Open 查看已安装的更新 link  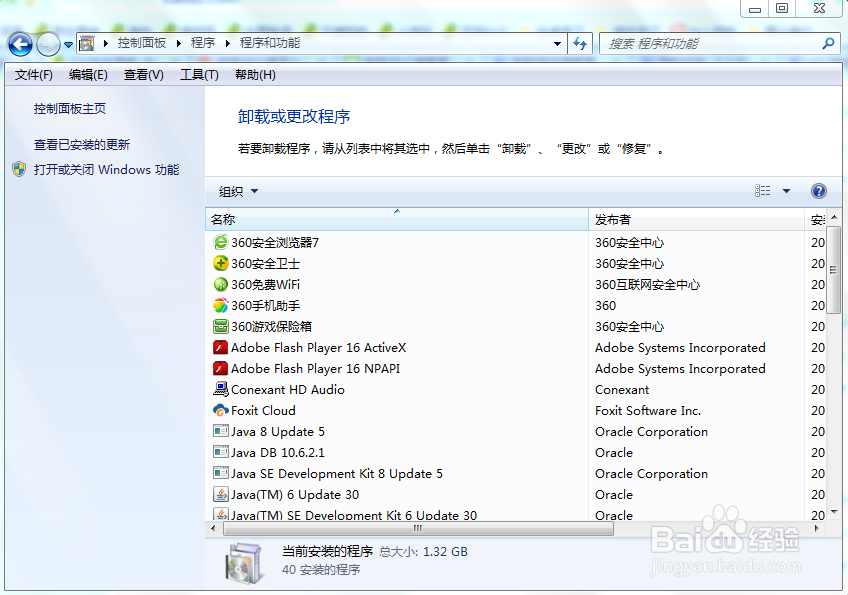click(x=82, y=144)
